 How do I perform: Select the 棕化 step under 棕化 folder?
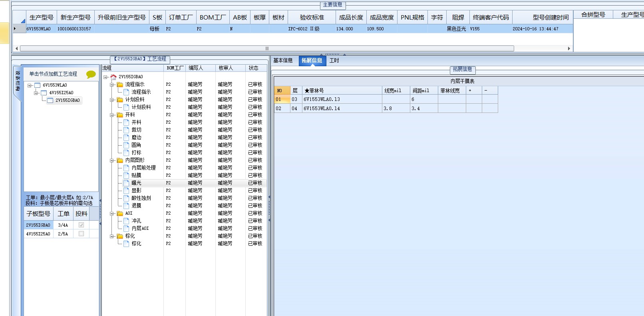pyautogui.click(x=136, y=243)
